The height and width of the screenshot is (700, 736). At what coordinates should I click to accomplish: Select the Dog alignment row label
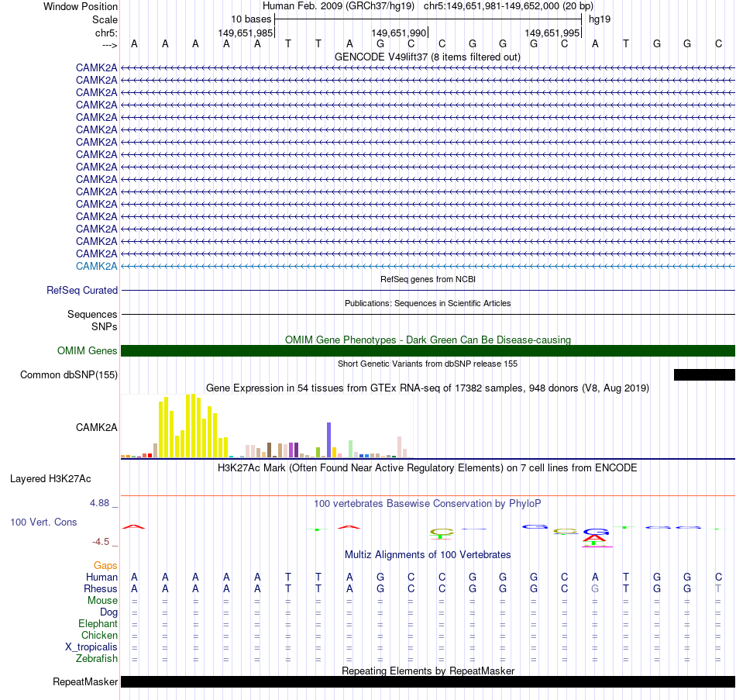point(109,612)
